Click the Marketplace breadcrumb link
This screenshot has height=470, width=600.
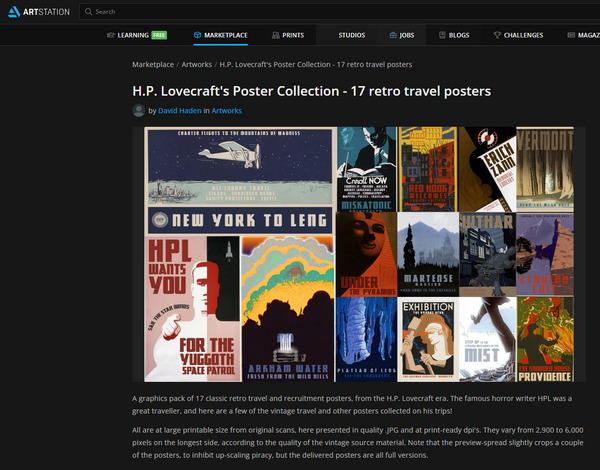(153, 64)
